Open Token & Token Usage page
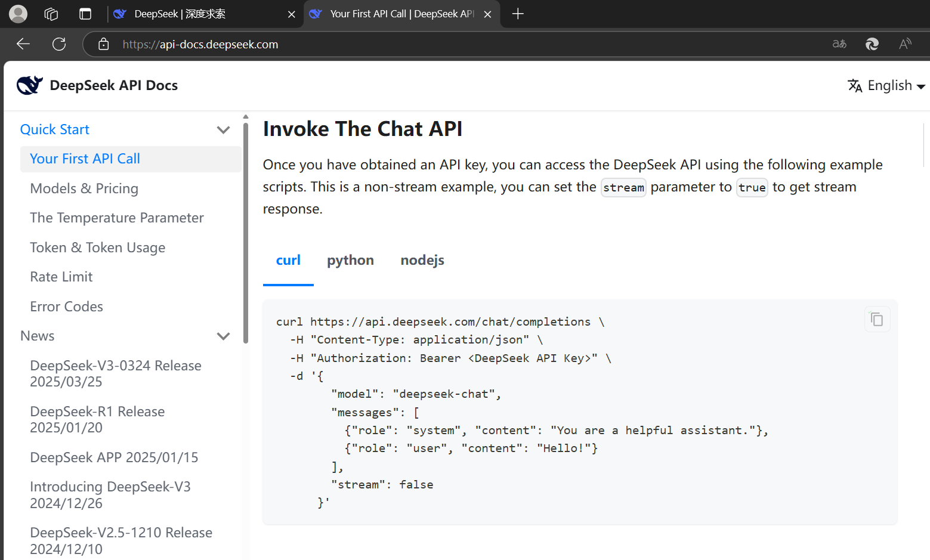Viewport: 930px width, 560px height. click(98, 247)
